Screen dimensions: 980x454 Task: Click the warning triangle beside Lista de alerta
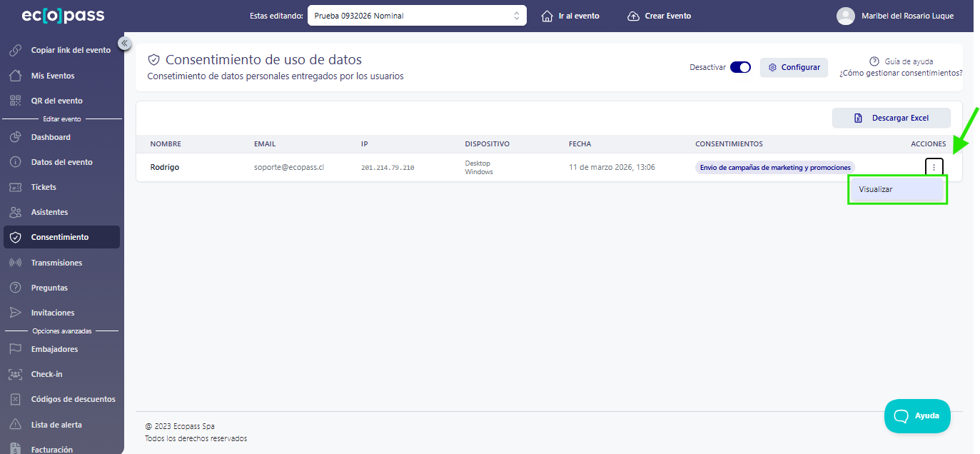(x=15, y=425)
